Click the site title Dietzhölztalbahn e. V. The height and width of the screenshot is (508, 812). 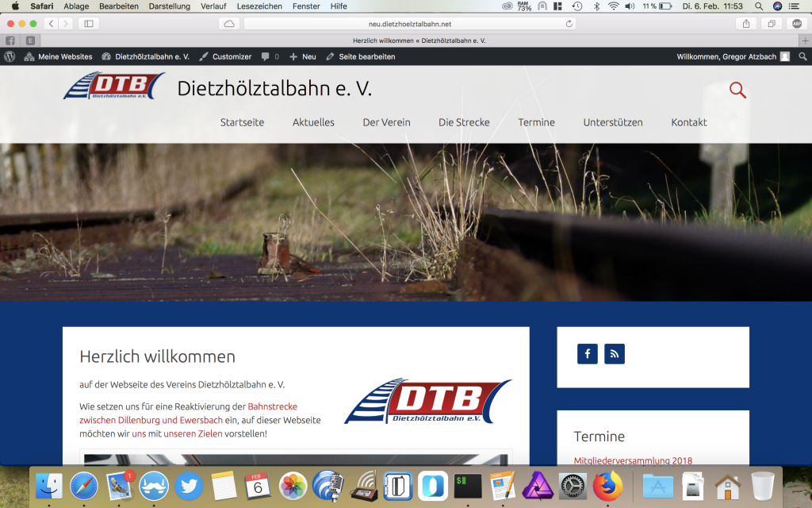point(274,88)
